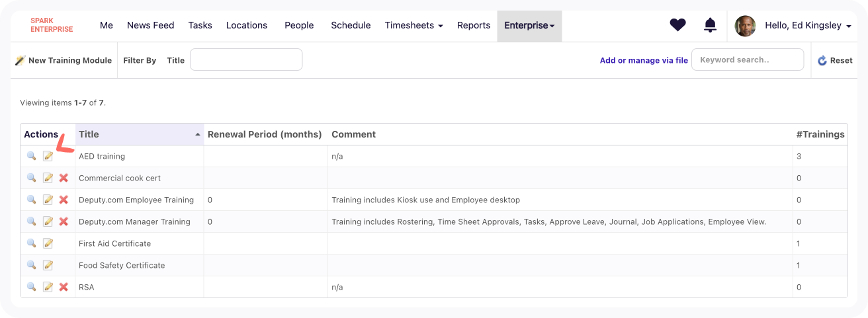Click the #Trainings column header
Viewport: 868px width, 318px height.
pos(820,134)
